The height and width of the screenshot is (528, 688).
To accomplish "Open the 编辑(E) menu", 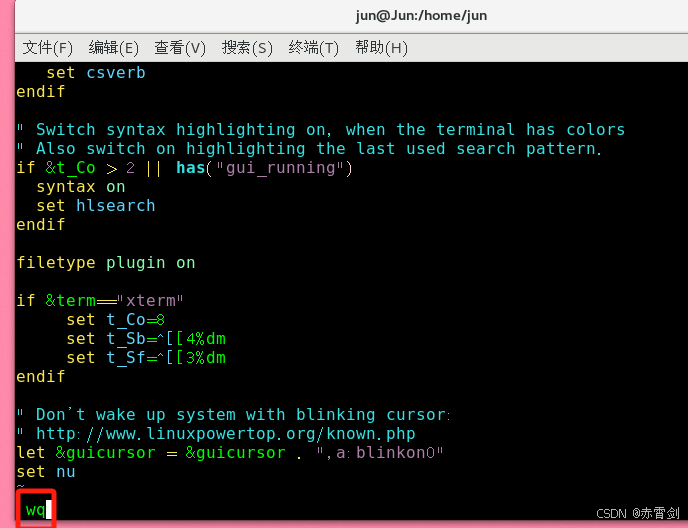I will [x=114, y=47].
